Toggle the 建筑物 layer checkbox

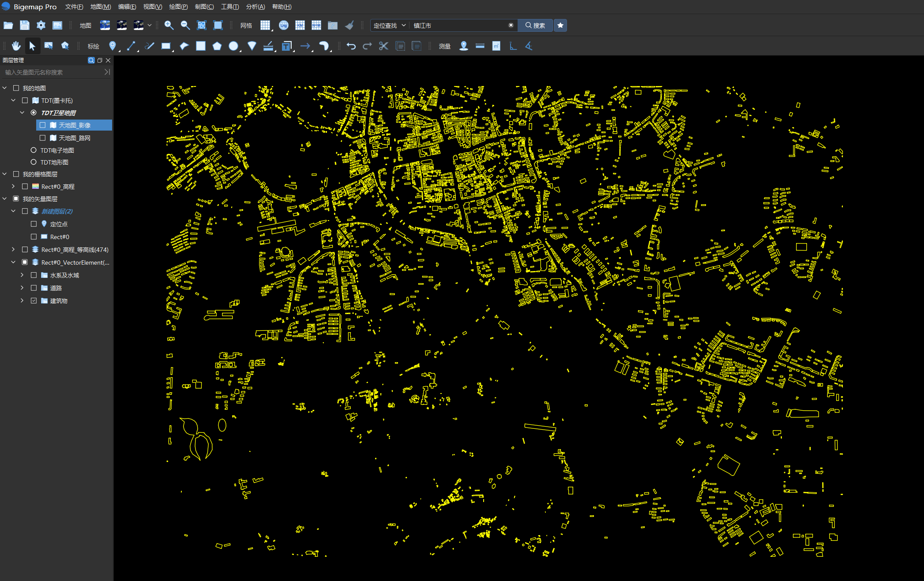[x=34, y=300]
